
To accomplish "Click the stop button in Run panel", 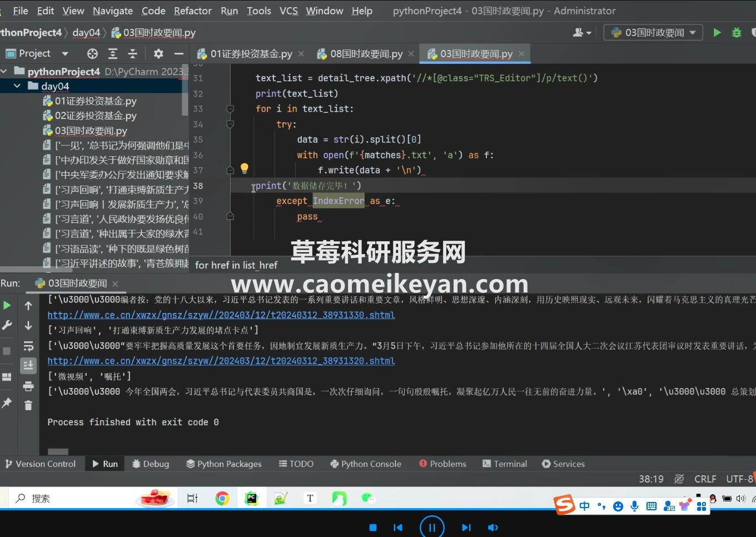I will coord(7,351).
